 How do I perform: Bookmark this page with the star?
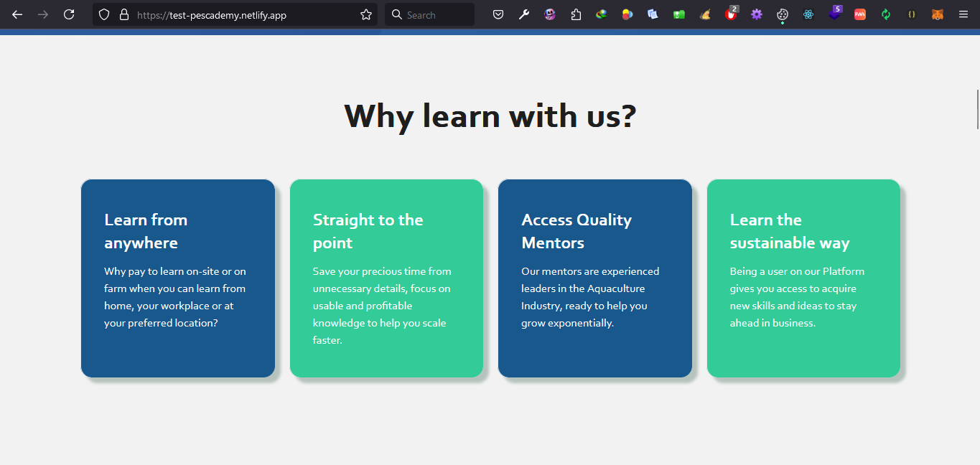(x=366, y=14)
